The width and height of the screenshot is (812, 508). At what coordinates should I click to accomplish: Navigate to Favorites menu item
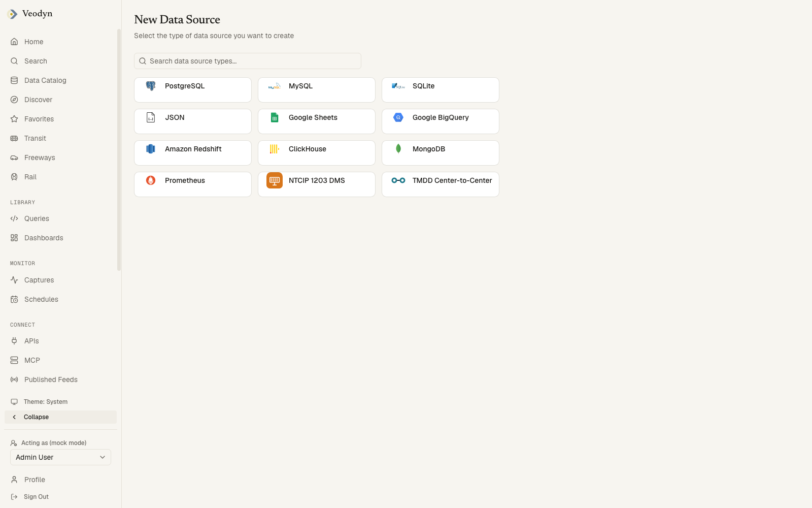[x=60, y=119]
